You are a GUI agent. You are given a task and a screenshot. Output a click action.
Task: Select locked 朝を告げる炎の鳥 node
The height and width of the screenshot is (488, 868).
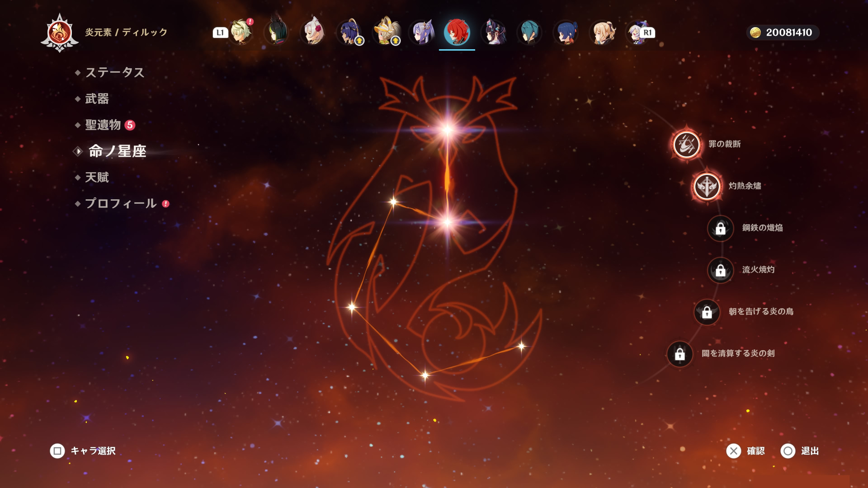click(x=707, y=312)
